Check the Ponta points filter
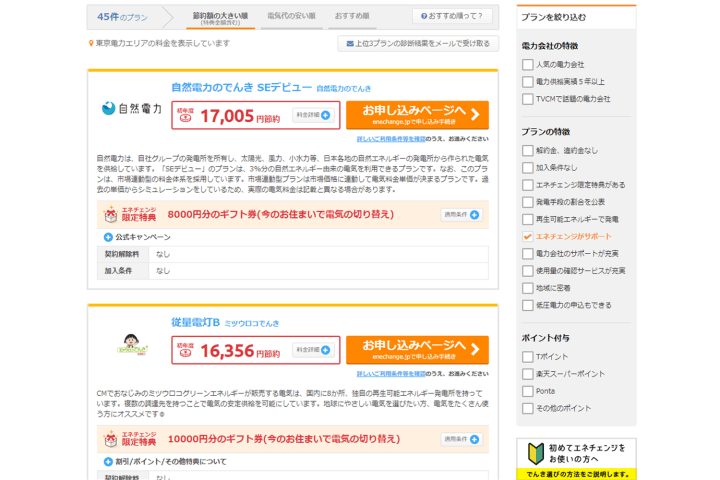 click(528, 391)
